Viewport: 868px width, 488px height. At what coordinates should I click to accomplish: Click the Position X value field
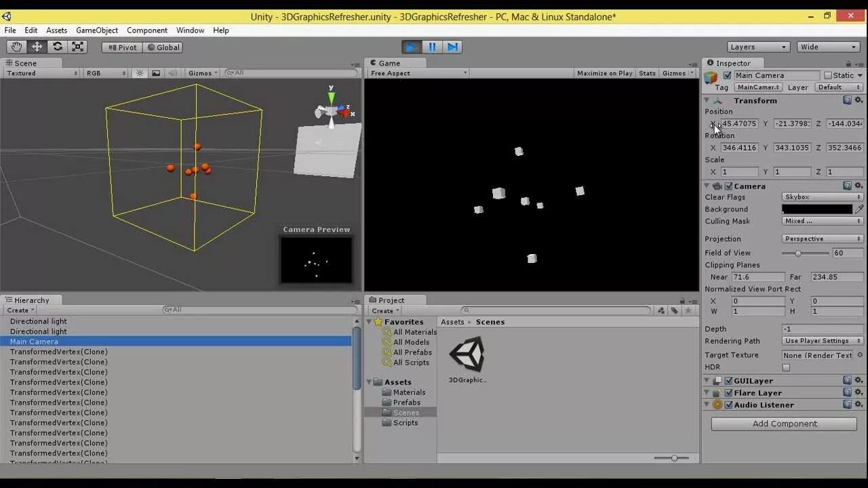coord(738,123)
